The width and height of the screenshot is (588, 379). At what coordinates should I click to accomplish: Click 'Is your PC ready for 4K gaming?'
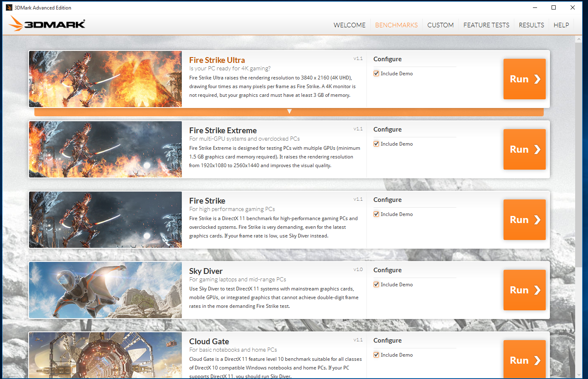[x=230, y=69]
